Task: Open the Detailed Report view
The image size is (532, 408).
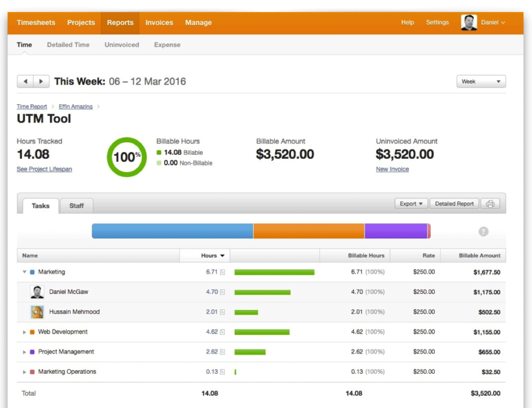Action: (x=454, y=203)
